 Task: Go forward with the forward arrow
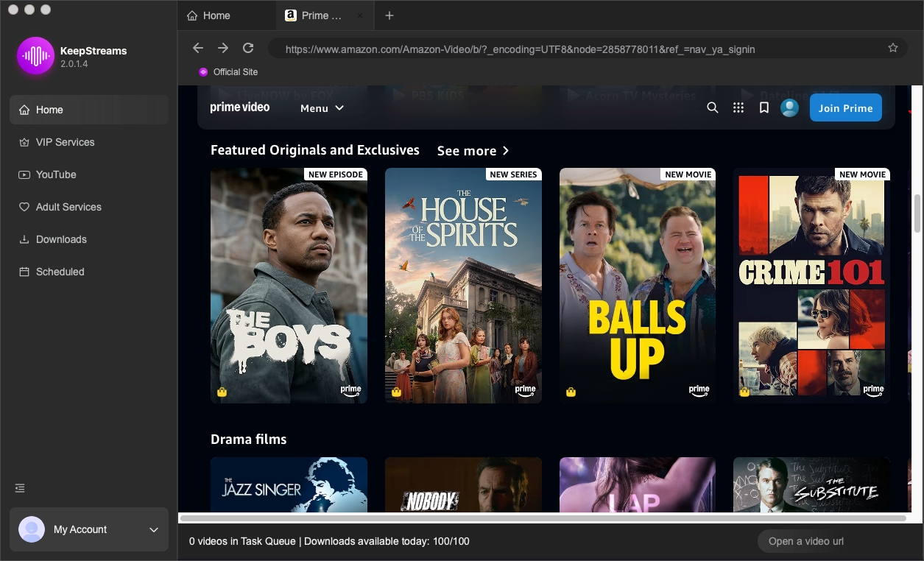223,48
